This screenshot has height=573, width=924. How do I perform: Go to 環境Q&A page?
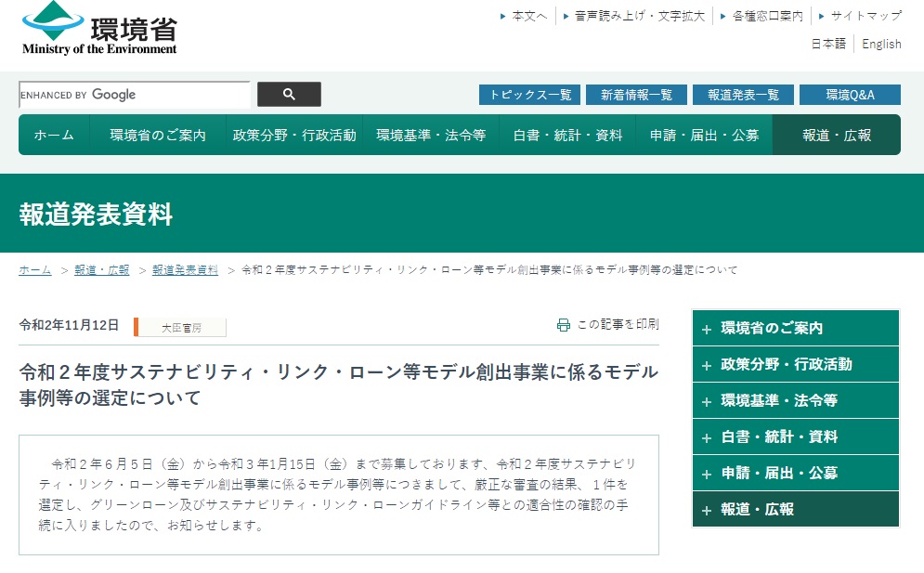click(850, 95)
